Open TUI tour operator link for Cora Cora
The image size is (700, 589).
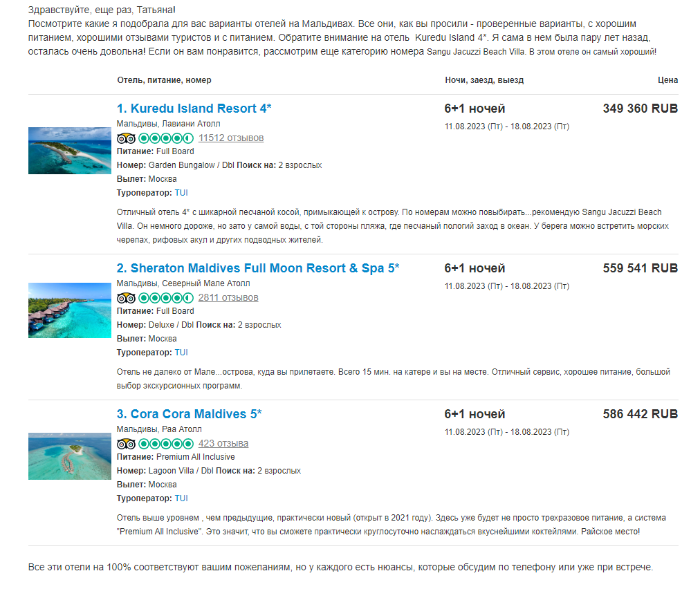click(181, 498)
